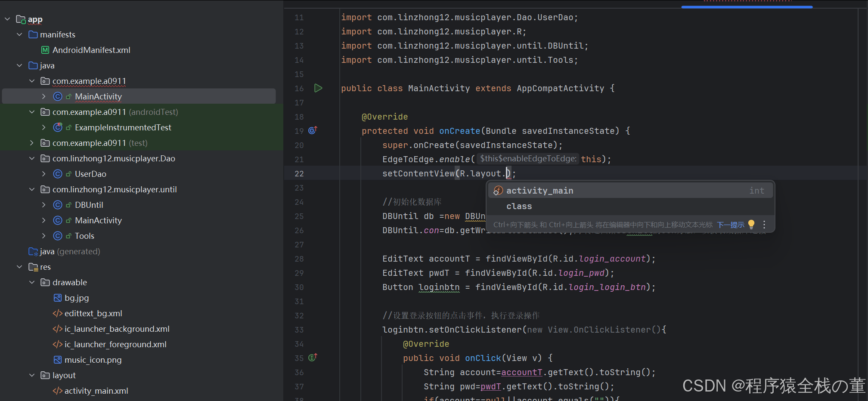Collapse the com.example.a0911 package

coord(31,81)
